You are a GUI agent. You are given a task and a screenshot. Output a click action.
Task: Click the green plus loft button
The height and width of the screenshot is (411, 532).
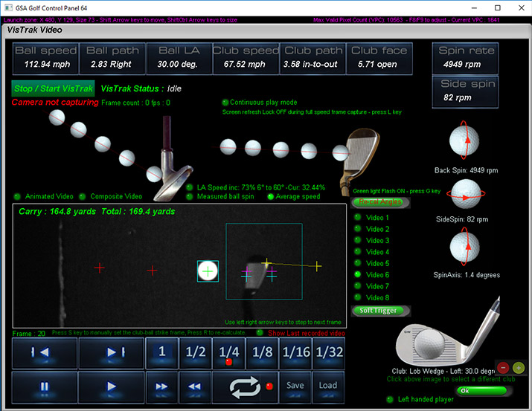tap(519, 368)
